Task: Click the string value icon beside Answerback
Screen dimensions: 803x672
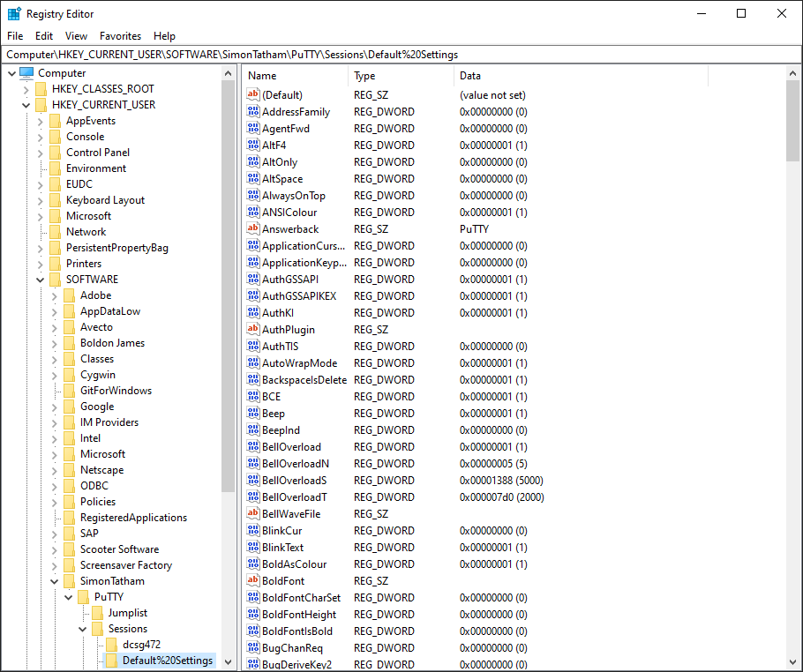Action: pos(253,229)
